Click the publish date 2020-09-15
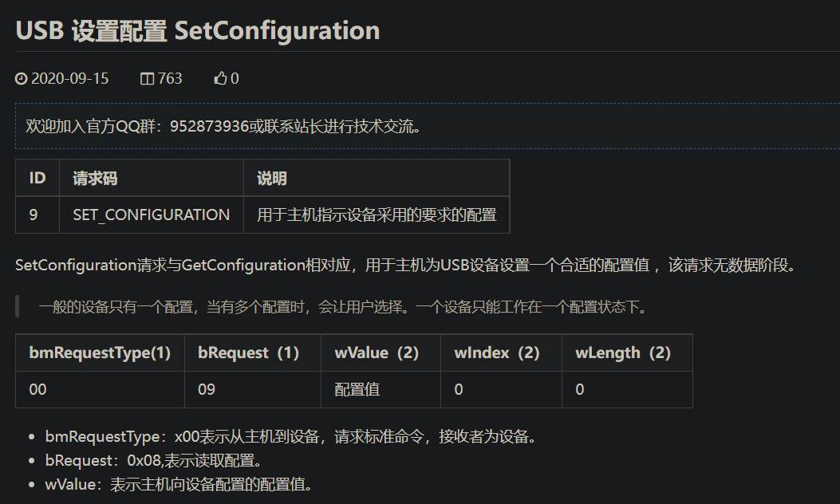The height and width of the screenshot is (504, 840). coord(69,79)
